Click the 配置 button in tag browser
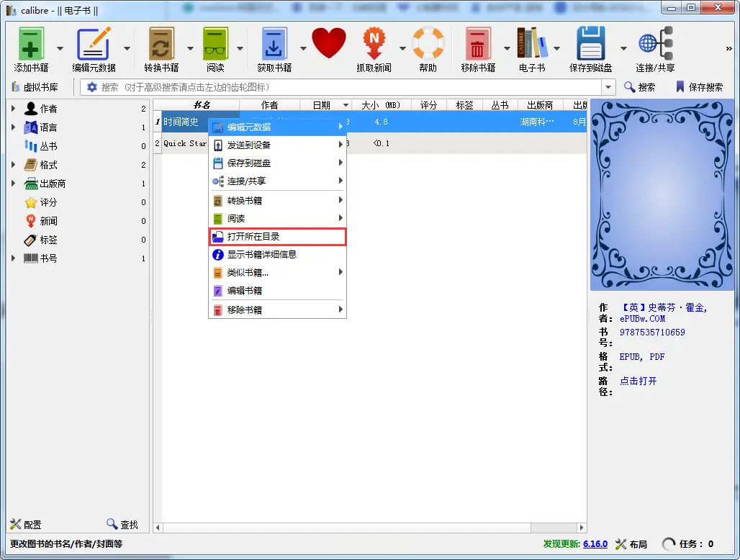This screenshot has height=560, width=740. click(x=26, y=524)
